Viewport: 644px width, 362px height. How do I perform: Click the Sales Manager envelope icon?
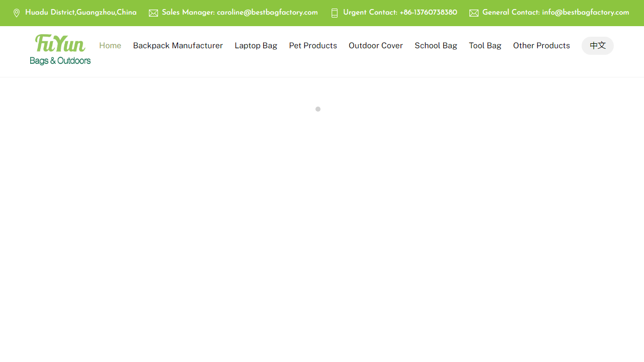pyautogui.click(x=153, y=13)
